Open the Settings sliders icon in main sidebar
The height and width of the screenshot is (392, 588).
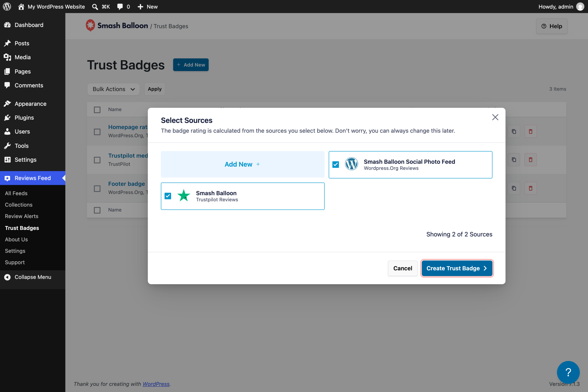tap(7, 160)
